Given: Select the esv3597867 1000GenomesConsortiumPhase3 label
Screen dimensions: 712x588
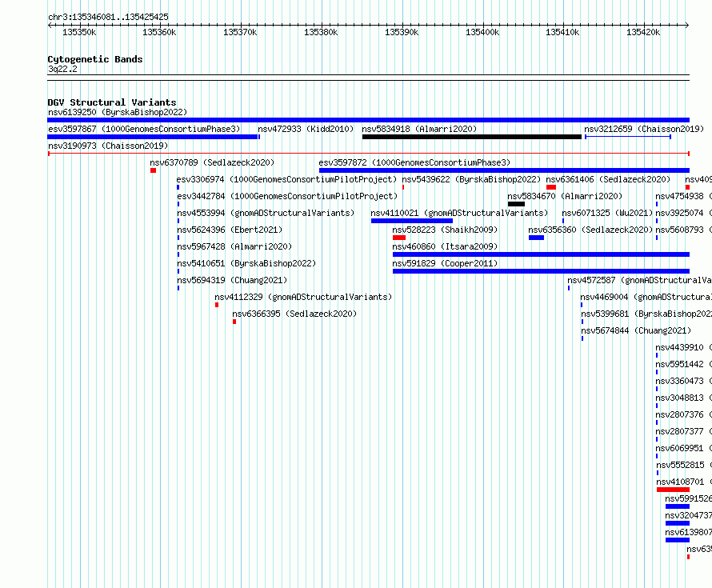Looking at the screenshot, I should tap(144, 129).
